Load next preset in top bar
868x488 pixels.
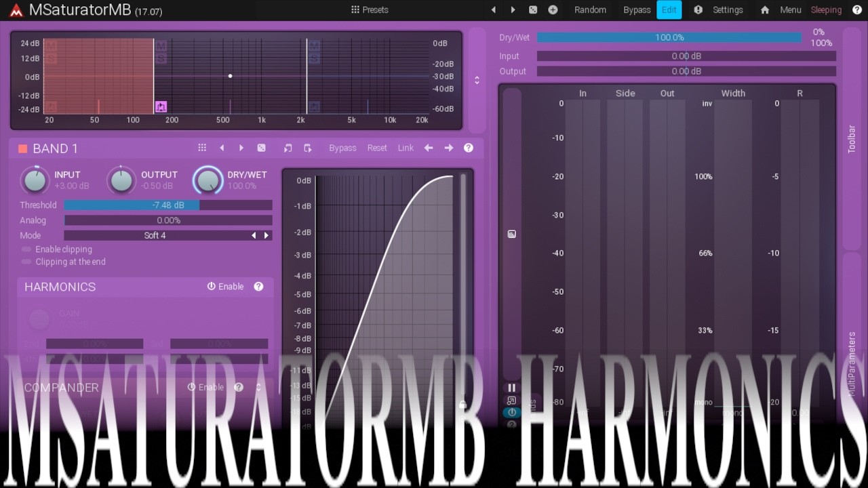point(513,9)
